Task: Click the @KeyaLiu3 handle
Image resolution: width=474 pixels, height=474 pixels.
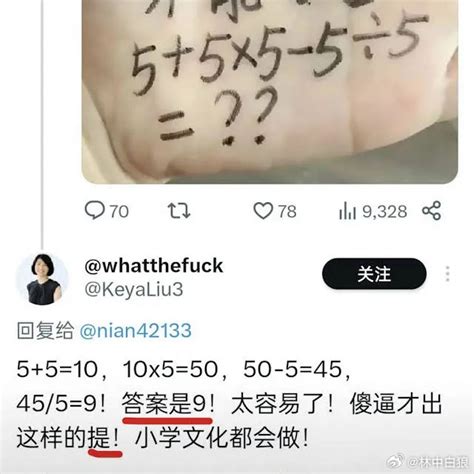Action: coord(134,289)
